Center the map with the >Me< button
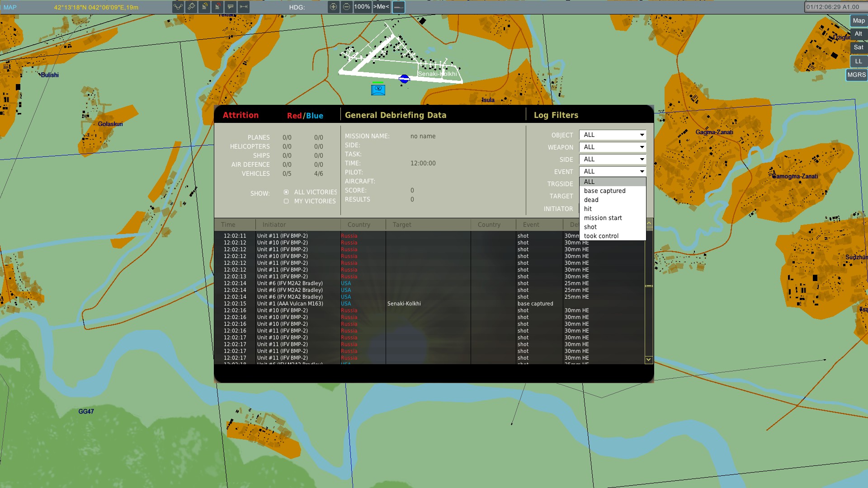This screenshot has width=868, height=488. 381,7
